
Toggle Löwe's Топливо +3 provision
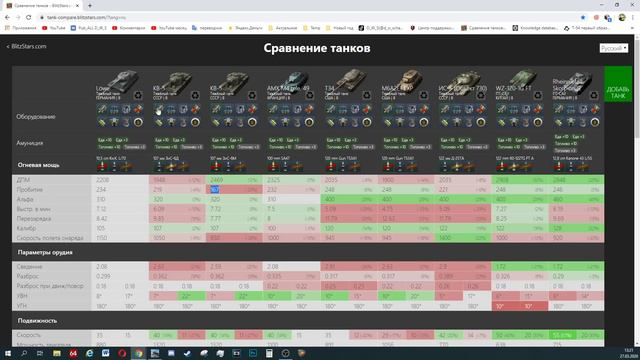(134, 147)
